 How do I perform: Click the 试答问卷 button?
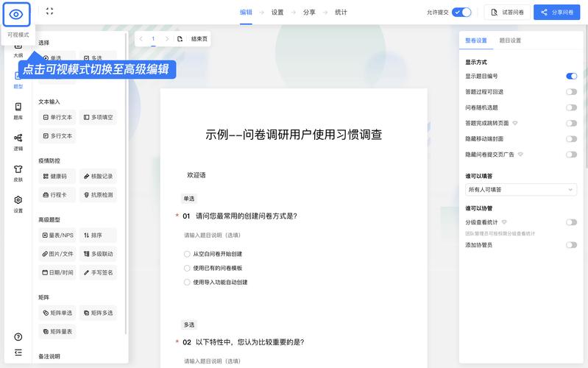pyautogui.click(x=507, y=13)
